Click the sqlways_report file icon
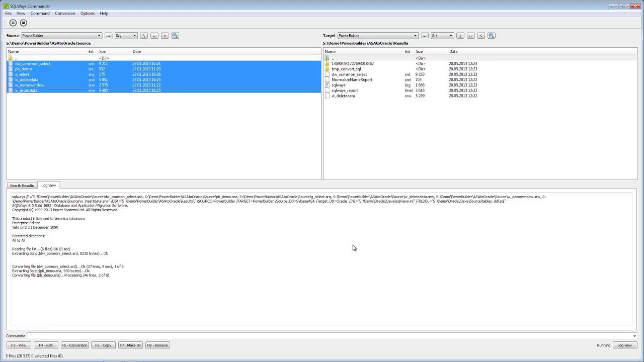This screenshot has width=644, height=362. [327, 90]
